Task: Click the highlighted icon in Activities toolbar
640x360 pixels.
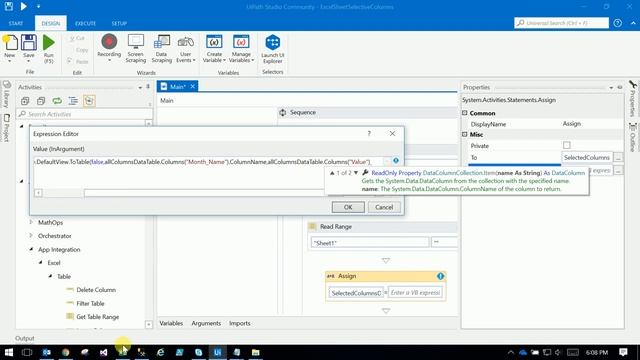Action: [x=89, y=101]
